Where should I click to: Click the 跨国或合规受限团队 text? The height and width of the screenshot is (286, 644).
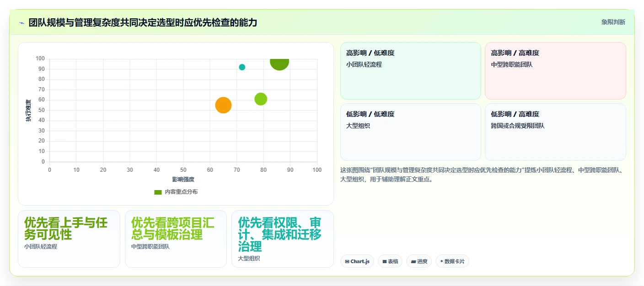(x=518, y=126)
